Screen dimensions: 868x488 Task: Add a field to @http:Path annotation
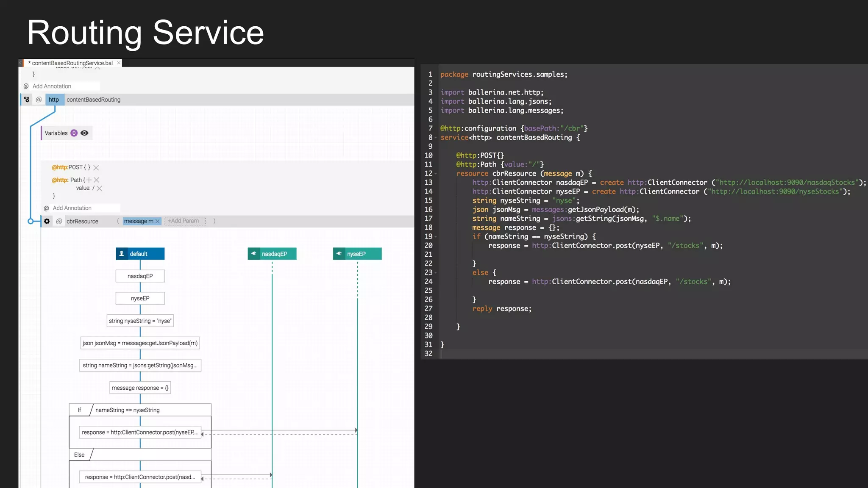pos(89,180)
